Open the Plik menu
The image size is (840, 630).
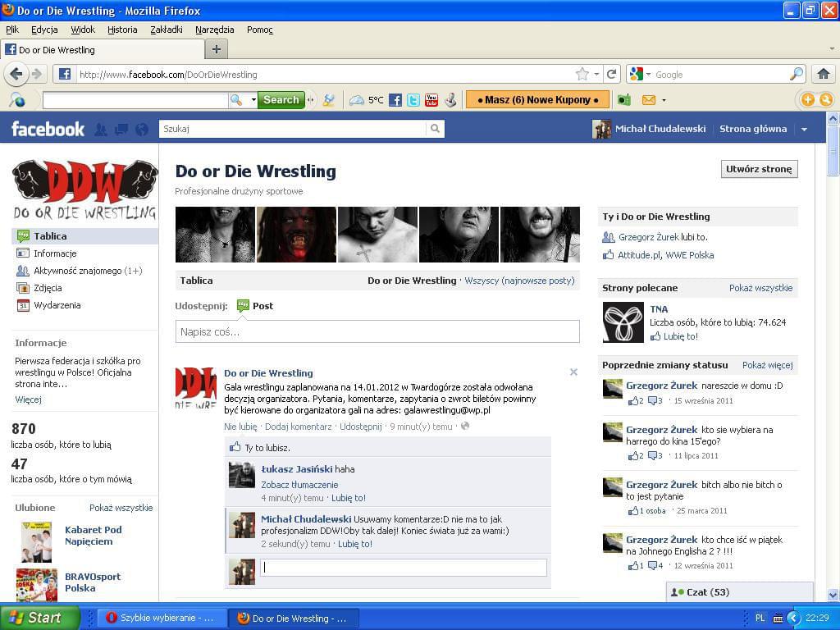click(x=12, y=30)
